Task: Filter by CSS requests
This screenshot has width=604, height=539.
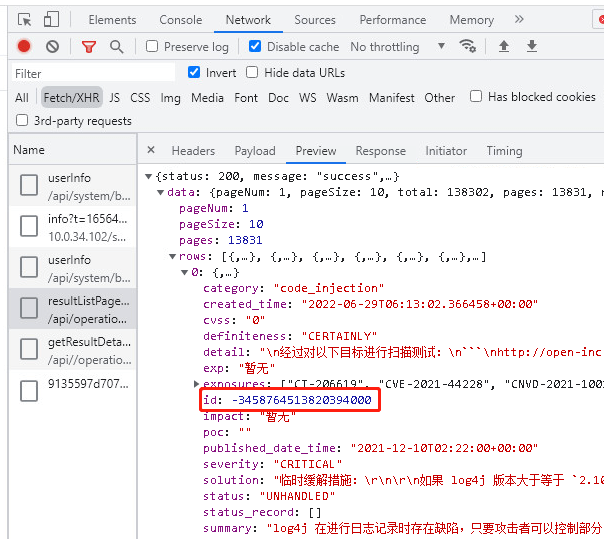Action: coord(140,97)
